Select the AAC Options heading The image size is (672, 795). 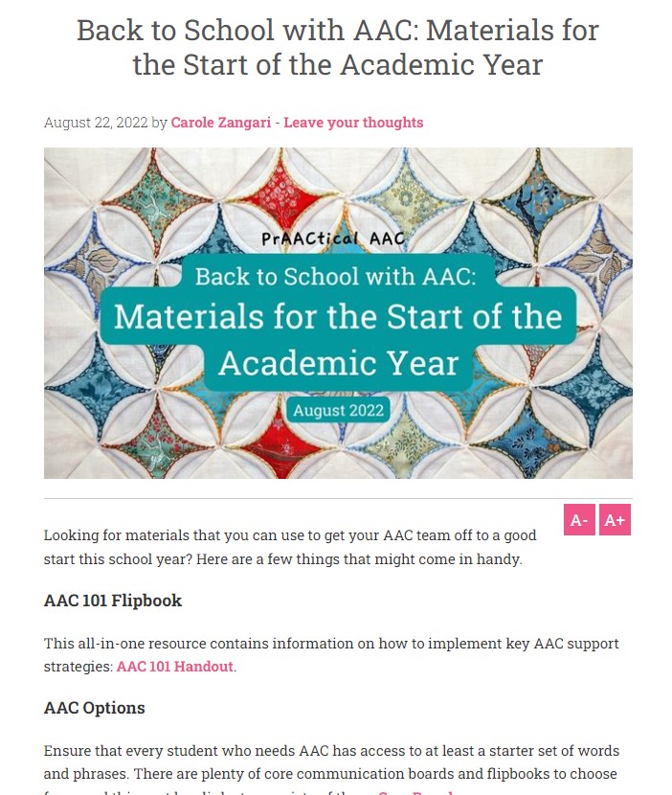[94, 708]
